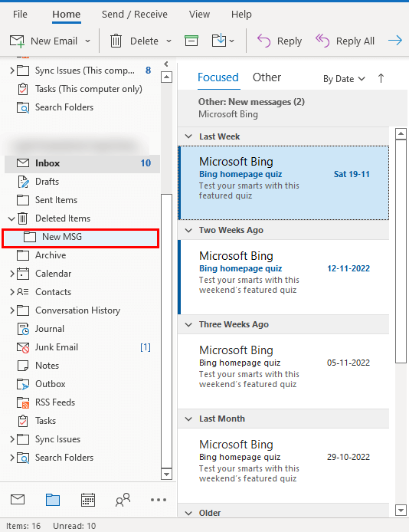Switch to Folders view in navigation bar
The image size is (409, 532).
pos(53,500)
